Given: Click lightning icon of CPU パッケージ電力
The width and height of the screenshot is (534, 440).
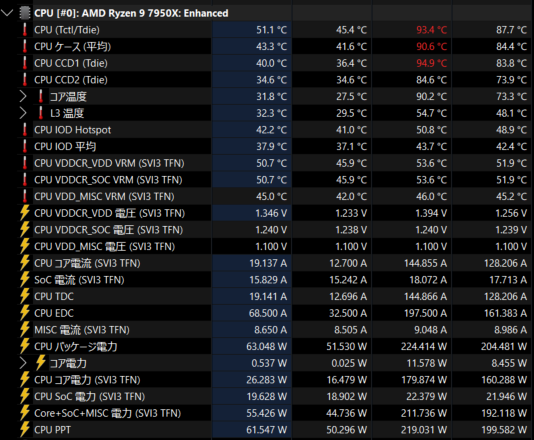Looking at the screenshot, I should (25, 347).
